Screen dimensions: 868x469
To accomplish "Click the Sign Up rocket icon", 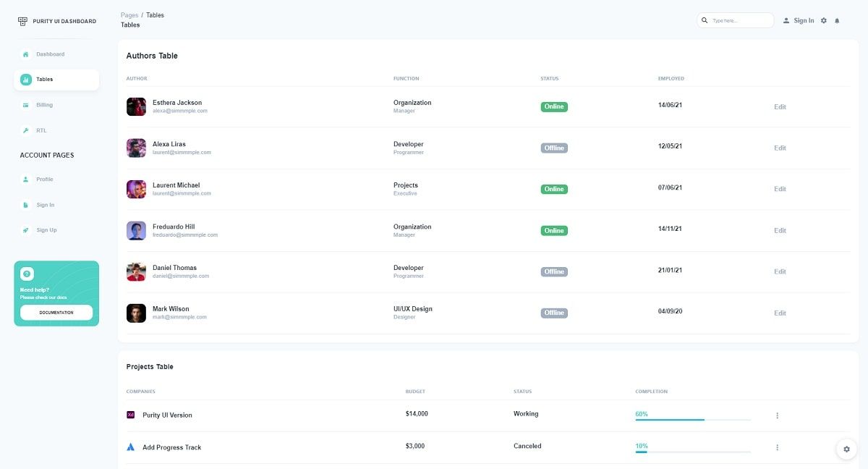I will click(x=27, y=229).
